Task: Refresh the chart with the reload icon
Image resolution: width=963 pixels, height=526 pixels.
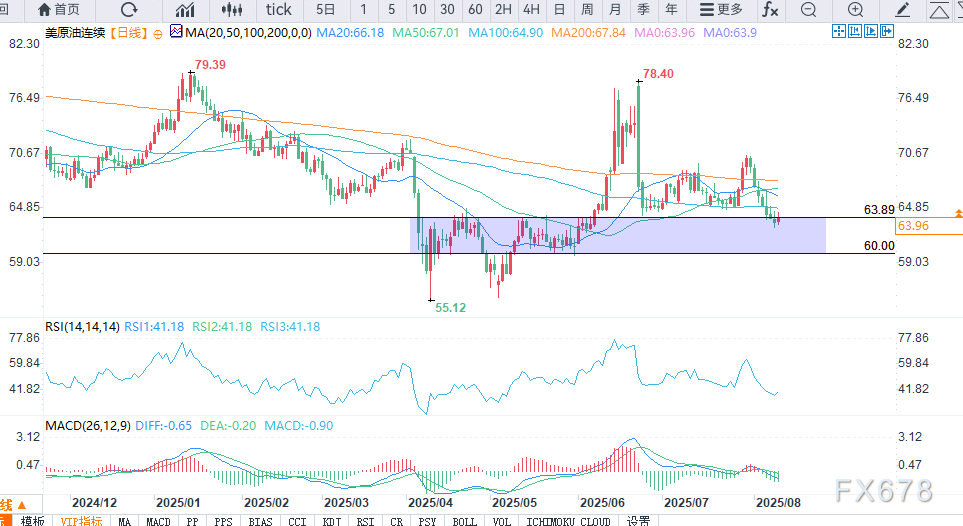Action: coord(128,10)
